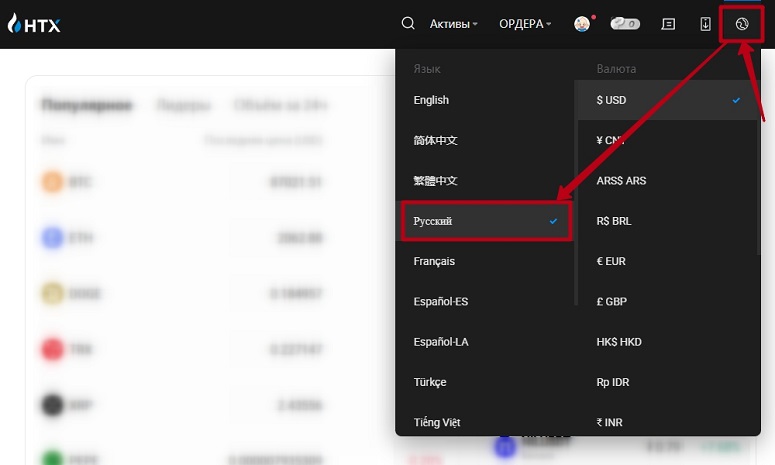Select Русский language option

click(x=485, y=221)
